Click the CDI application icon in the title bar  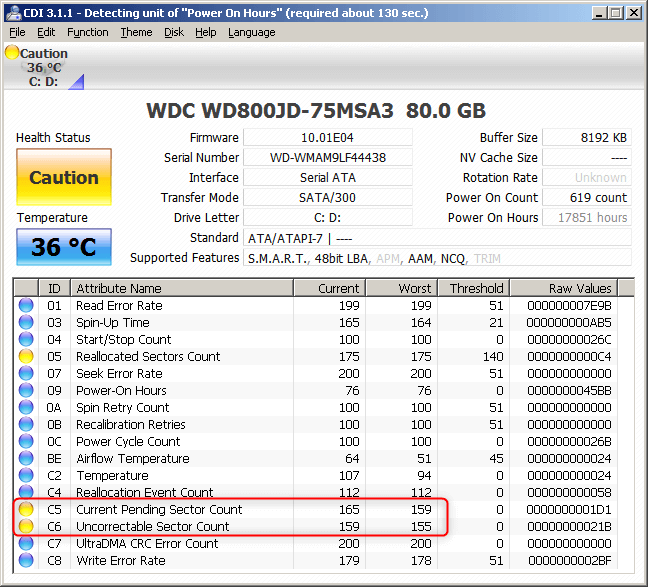tap(14, 13)
